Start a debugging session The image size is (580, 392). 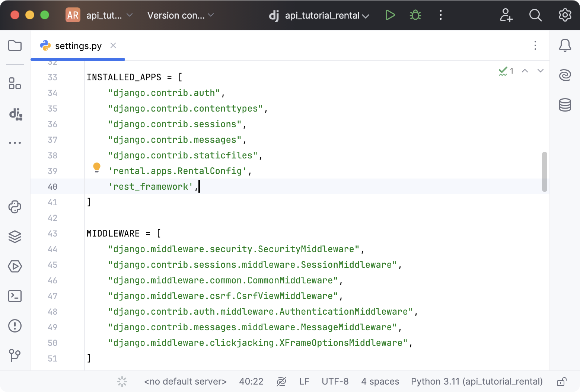click(415, 15)
